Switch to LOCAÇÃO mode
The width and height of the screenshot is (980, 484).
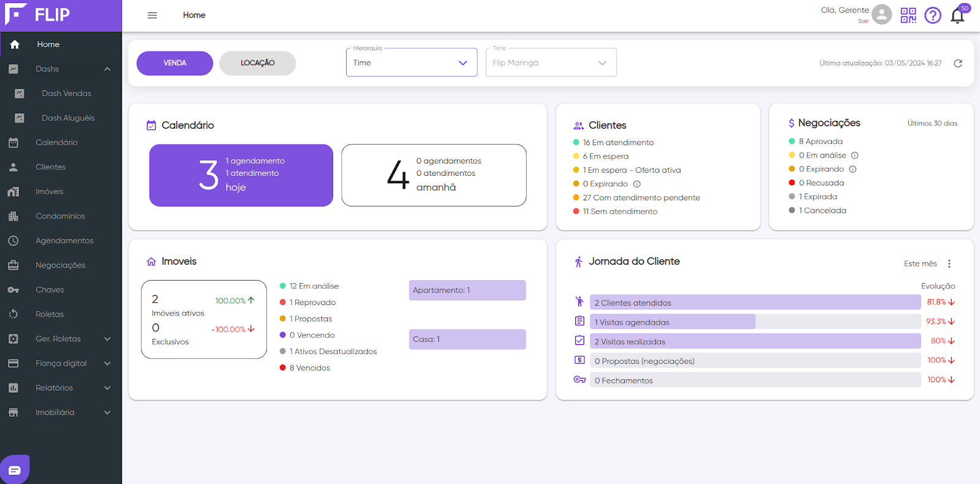(x=257, y=63)
